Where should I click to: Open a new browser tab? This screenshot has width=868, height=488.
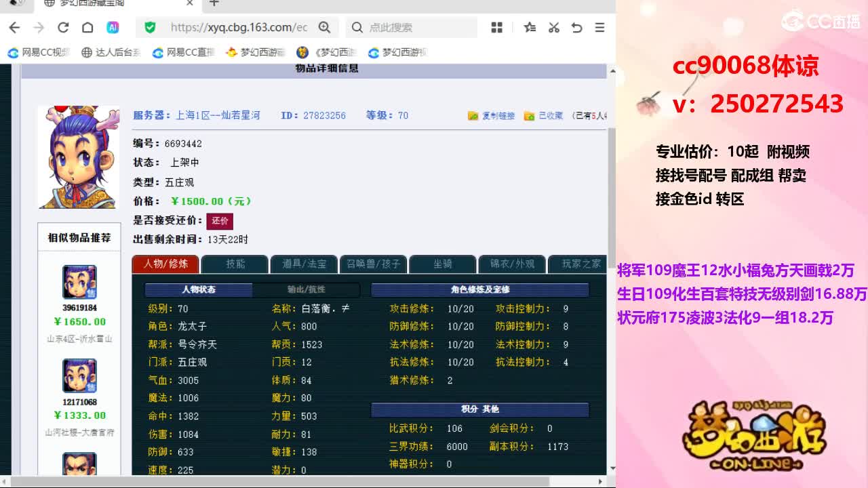click(214, 3)
